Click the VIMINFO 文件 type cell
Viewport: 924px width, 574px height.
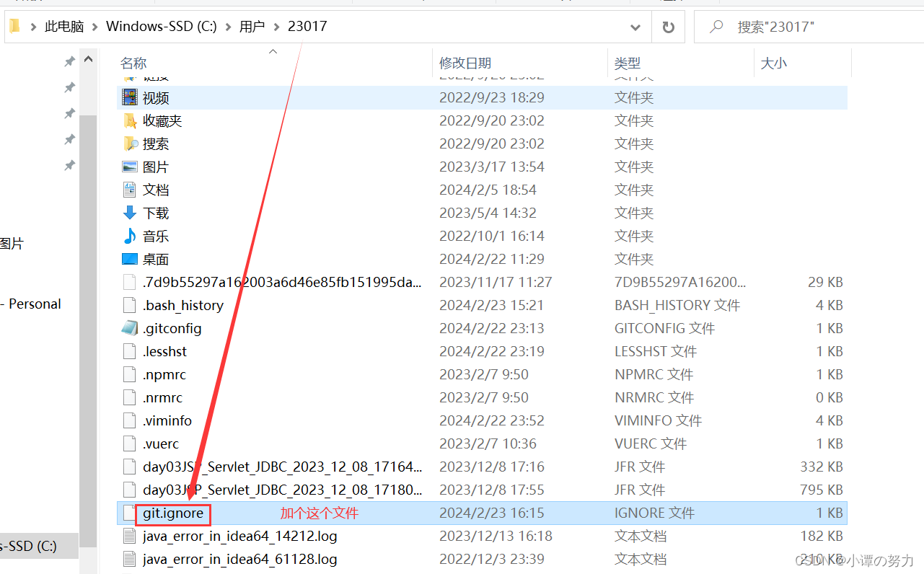point(658,420)
